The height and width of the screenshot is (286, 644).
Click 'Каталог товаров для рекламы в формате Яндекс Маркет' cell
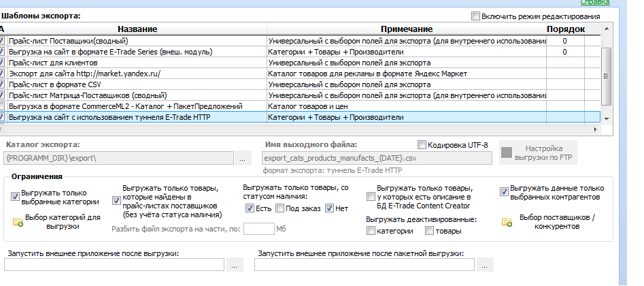click(x=407, y=74)
